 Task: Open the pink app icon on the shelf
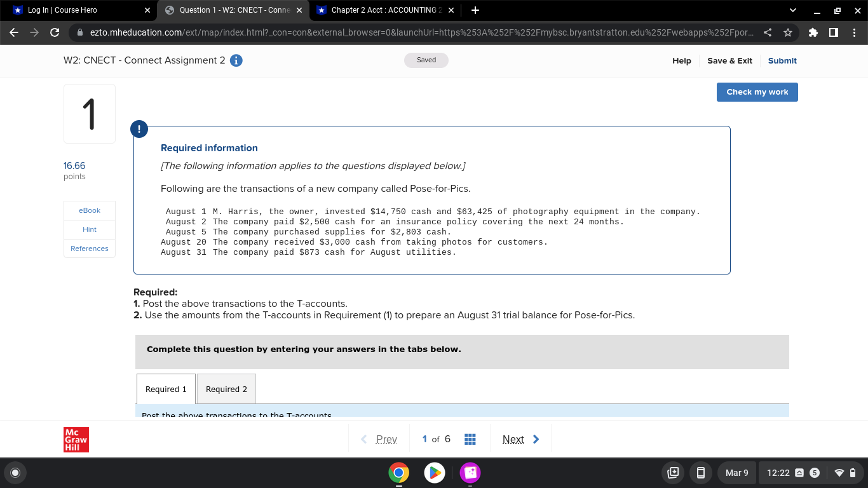(x=470, y=473)
